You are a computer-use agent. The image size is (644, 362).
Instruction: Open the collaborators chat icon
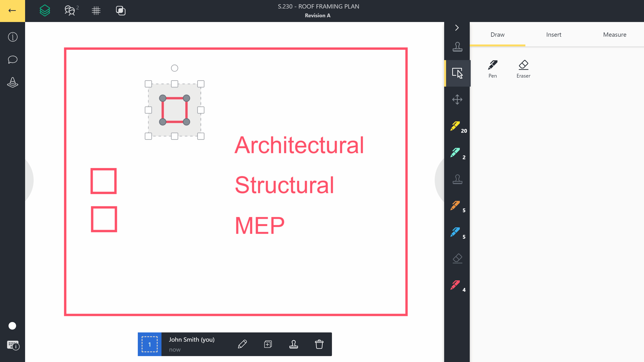[x=70, y=11]
